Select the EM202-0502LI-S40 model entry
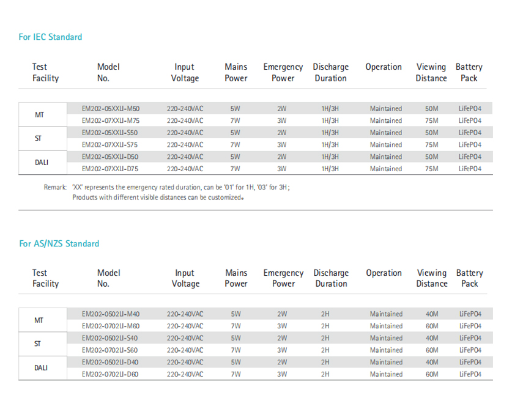This screenshot has height=420, width=512. point(110,338)
